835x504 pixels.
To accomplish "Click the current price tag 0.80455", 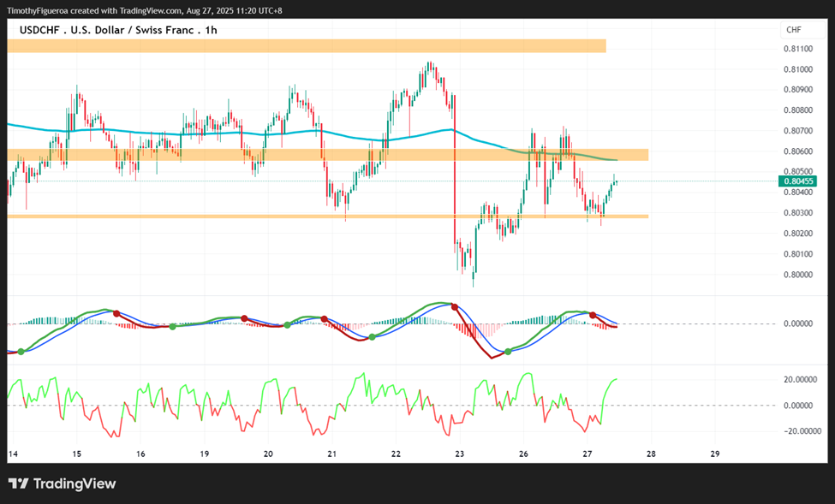I will [797, 181].
